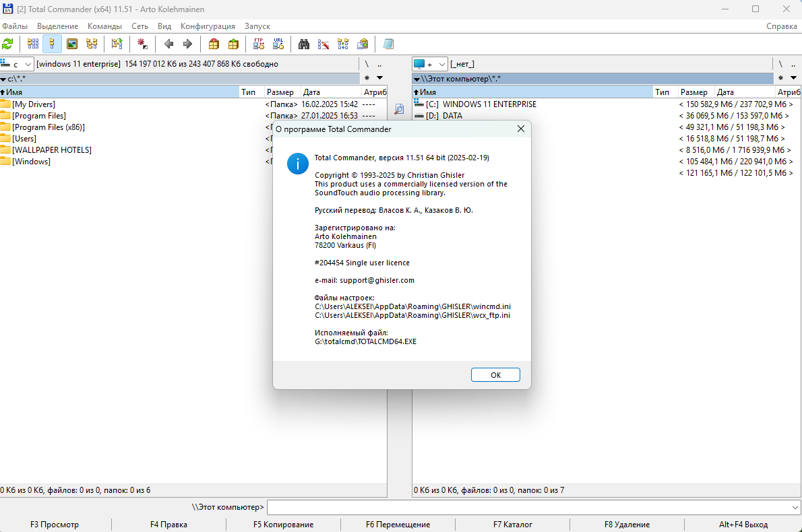This screenshot has width=802, height=532.
Task: Open right panel directory history arrow
Action: tap(793, 78)
